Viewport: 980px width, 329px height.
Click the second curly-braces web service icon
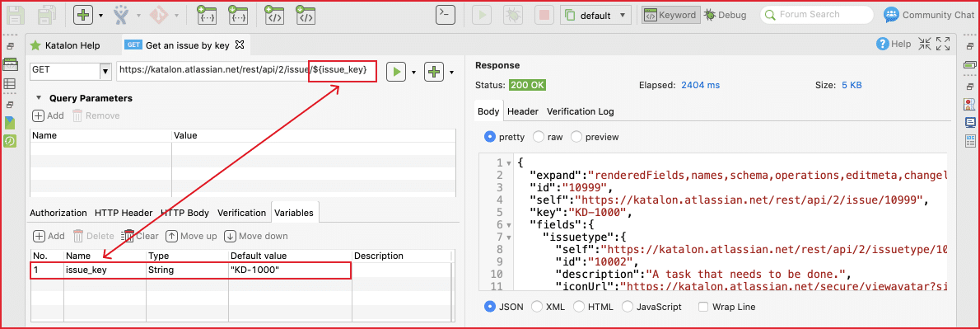point(238,15)
